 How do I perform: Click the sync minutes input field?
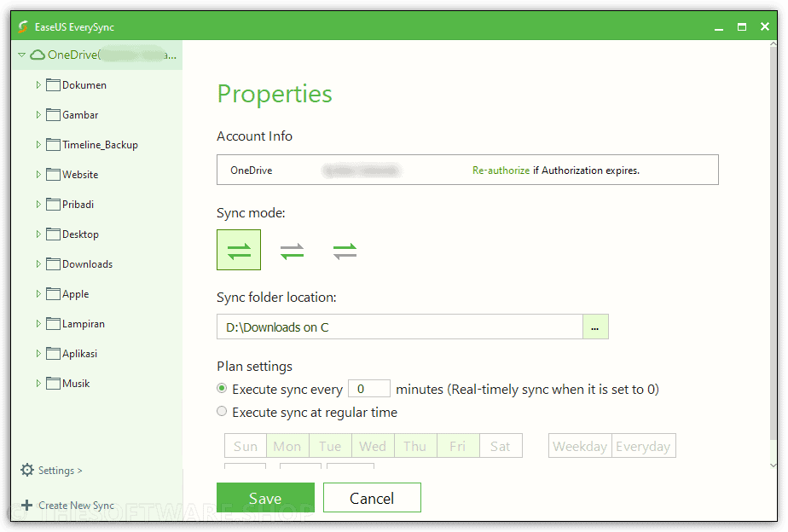369,389
